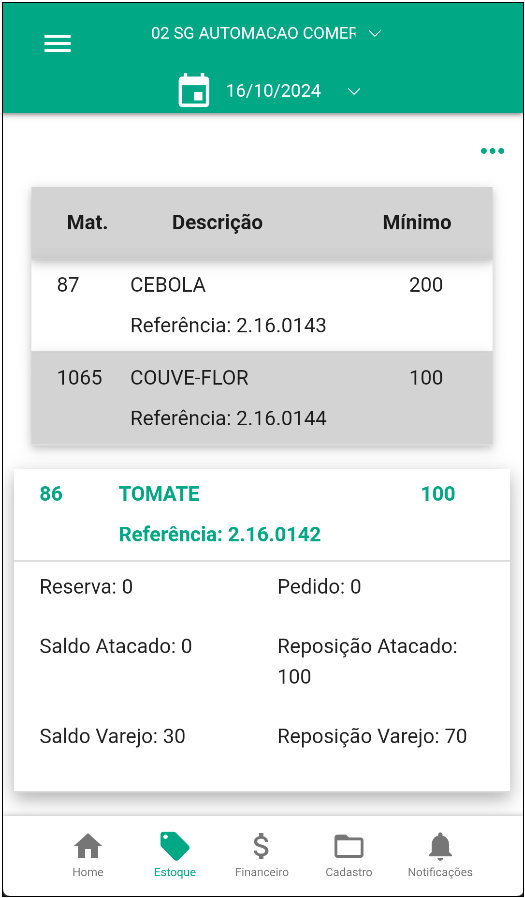Click the Reposição Varejo: 70 value
525x898 pixels.
tap(372, 736)
